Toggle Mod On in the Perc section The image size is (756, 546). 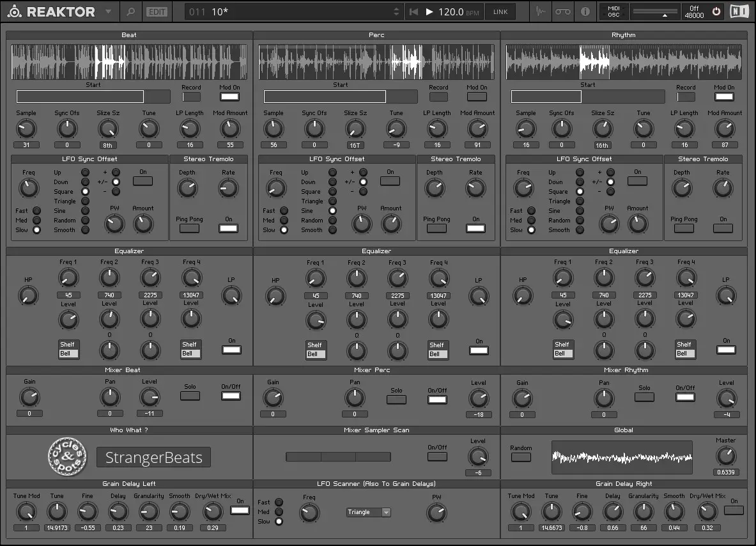(477, 97)
